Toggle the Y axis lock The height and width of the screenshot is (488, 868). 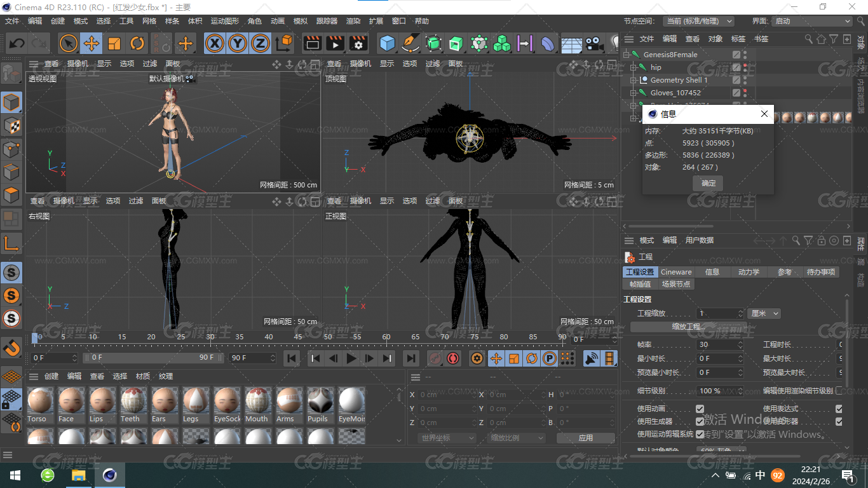(x=238, y=44)
